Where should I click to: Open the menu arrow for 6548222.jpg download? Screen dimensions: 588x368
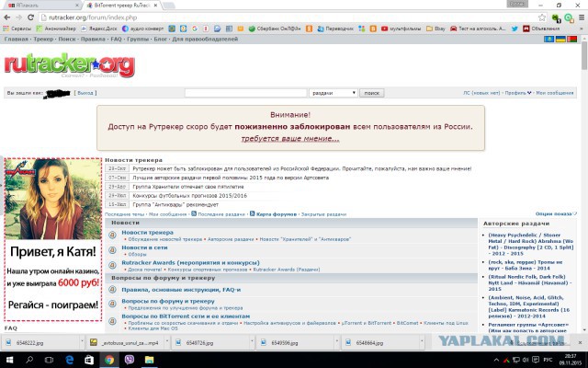pyautogui.click(x=82, y=342)
